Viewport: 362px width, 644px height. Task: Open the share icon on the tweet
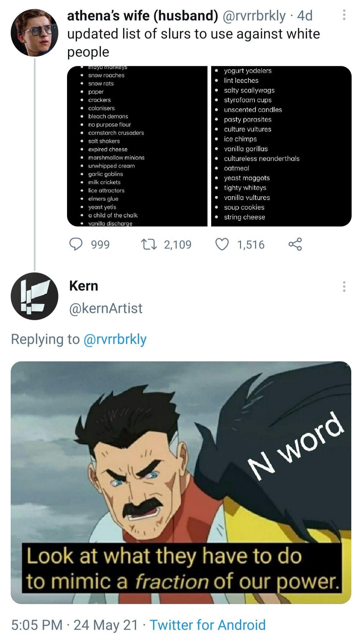pyautogui.click(x=295, y=244)
